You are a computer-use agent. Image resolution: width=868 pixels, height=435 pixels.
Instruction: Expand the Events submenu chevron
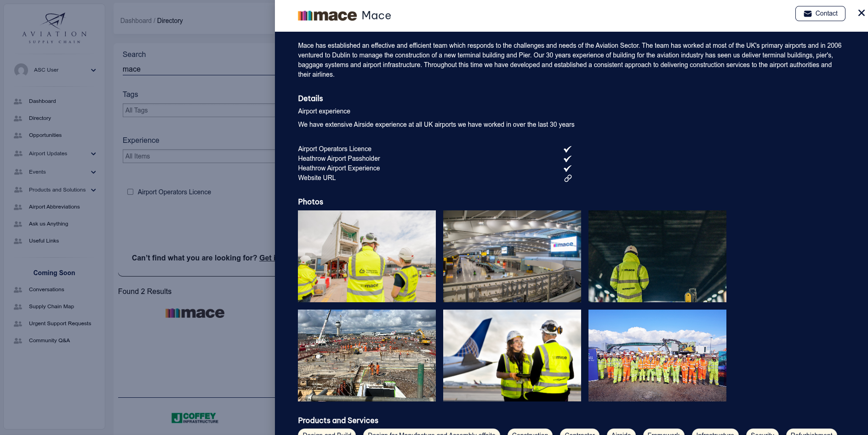[93, 172]
